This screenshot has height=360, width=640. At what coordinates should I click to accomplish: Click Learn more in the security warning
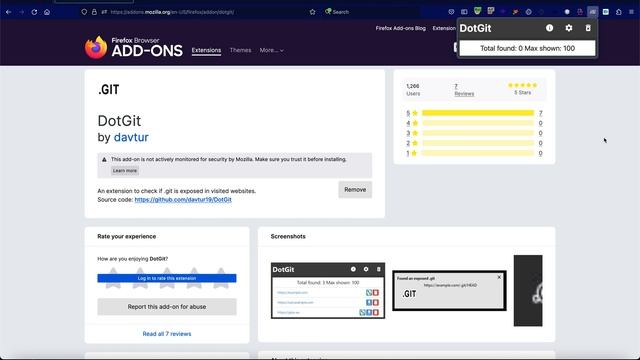(125, 171)
